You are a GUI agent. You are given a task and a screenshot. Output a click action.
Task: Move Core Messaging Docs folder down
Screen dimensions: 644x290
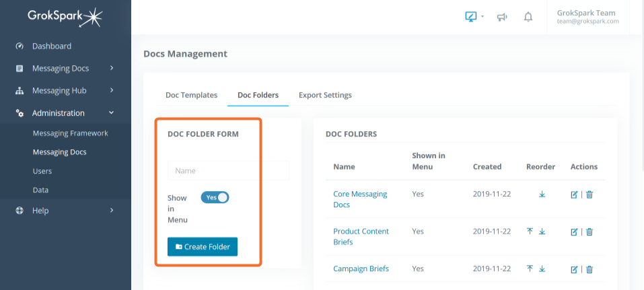pos(542,194)
